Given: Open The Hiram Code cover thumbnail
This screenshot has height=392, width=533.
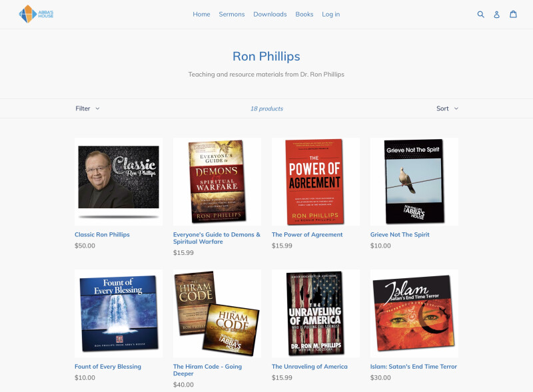Looking at the screenshot, I should [x=217, y=313].
